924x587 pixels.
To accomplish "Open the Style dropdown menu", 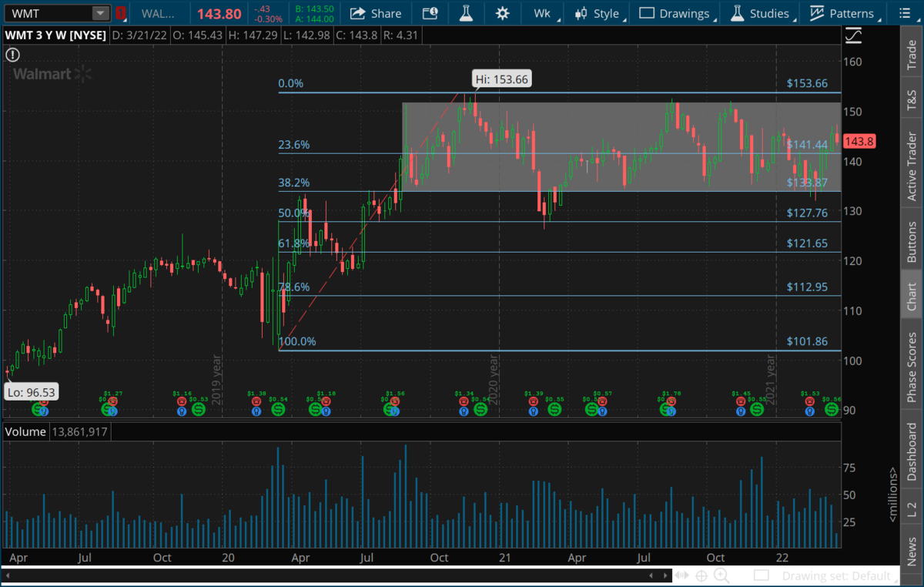I will [597, 13].
